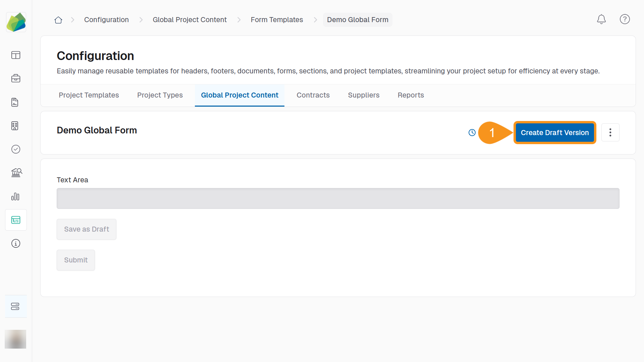Click the info circle sidebar icon
This screenshot has height=362, width=644.
pyautogui.click(x=16, y=243)
